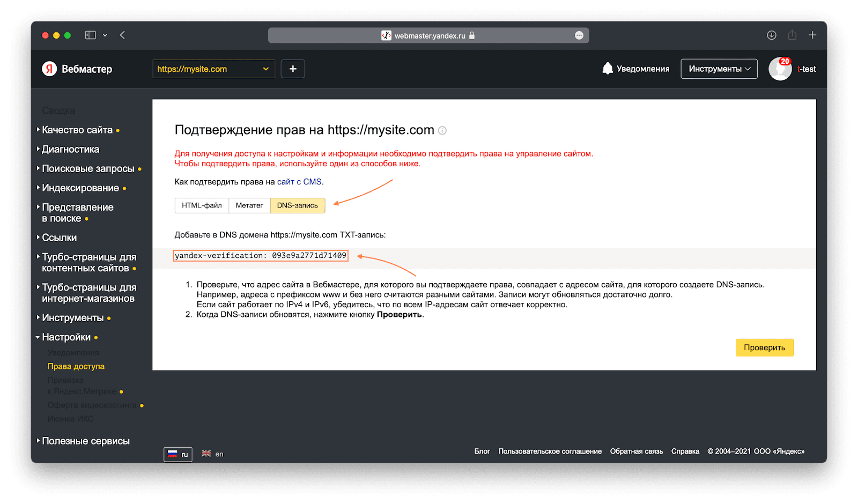The width and height of the screenshot is (858, 504).
Task: Switch to HTML-файл tab
Action: [202, 205]
